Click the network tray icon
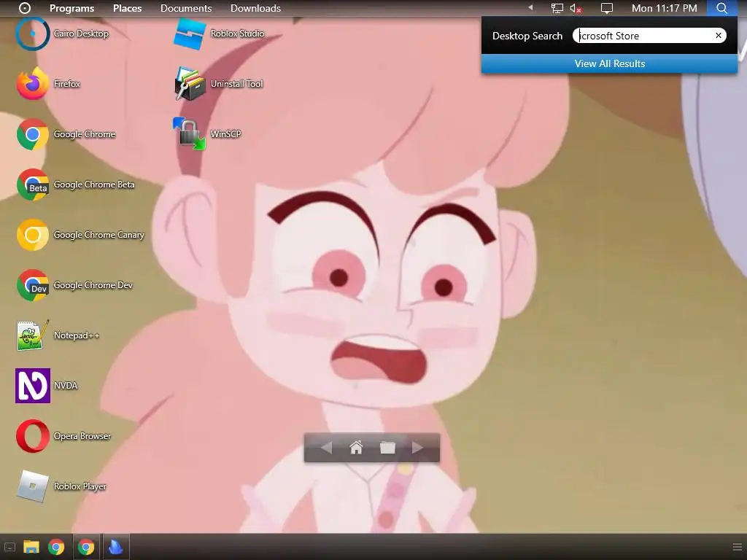The width and height of the screenshot is (747, 560). pos(557,8)
